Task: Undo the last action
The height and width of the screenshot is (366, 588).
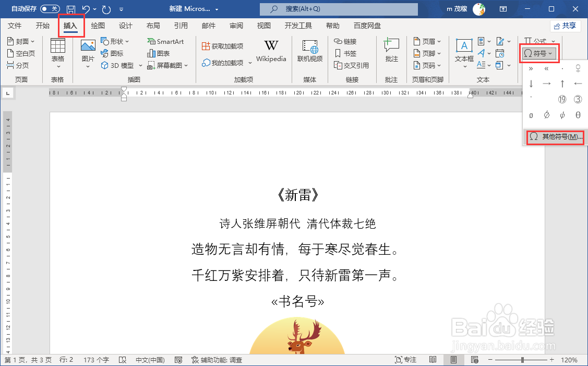Action: [x=86, y=9]
